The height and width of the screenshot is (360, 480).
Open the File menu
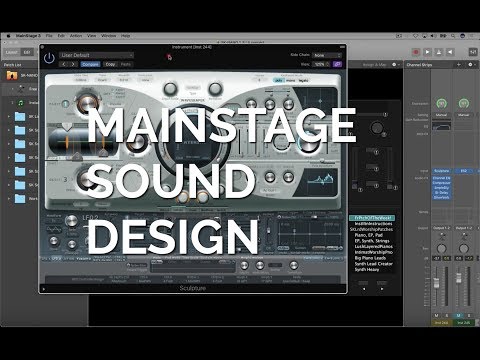coord(49,36)
